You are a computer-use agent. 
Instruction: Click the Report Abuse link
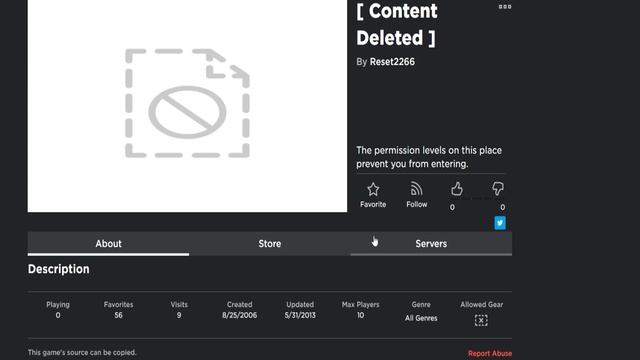[490, 353]
